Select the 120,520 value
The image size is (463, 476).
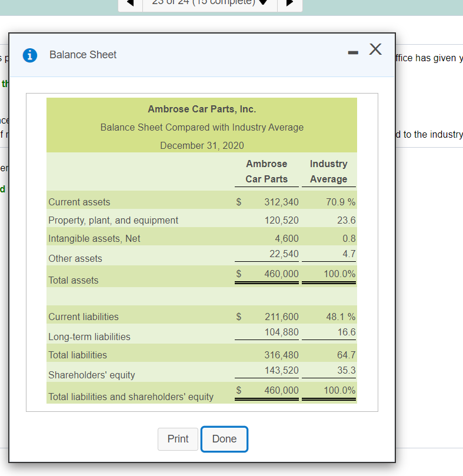tap(281, 221)
